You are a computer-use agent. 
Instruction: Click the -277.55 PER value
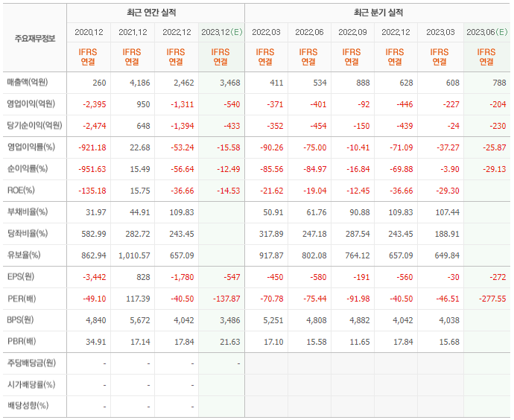[x=492, y=299]
